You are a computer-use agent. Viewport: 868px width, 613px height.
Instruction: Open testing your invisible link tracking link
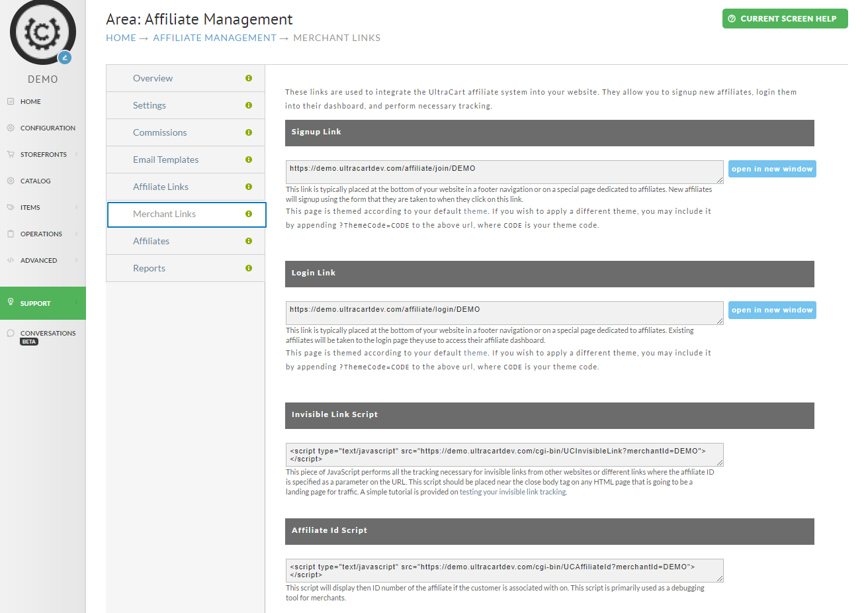click(x=513, y=492)
